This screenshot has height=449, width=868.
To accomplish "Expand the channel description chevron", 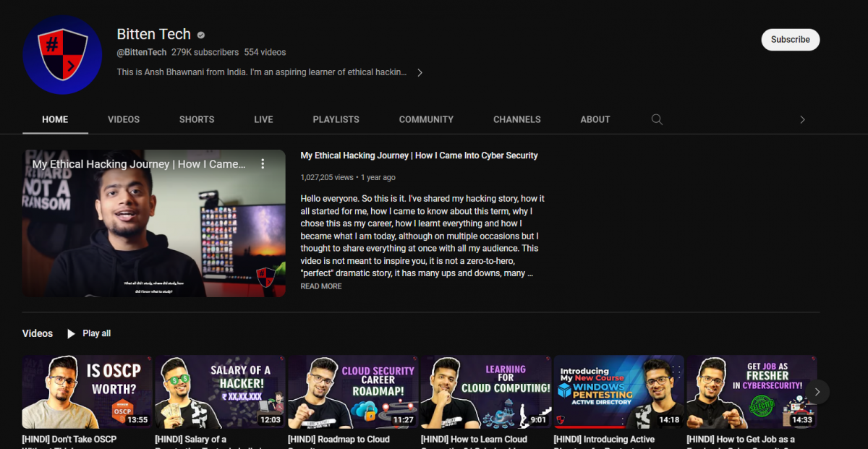I will click(420, 72).
